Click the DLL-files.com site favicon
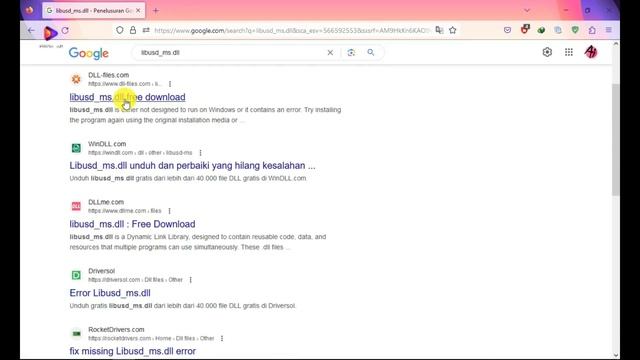Image resolution: width=640 pixels, height=360 pixels. [76, 79]
